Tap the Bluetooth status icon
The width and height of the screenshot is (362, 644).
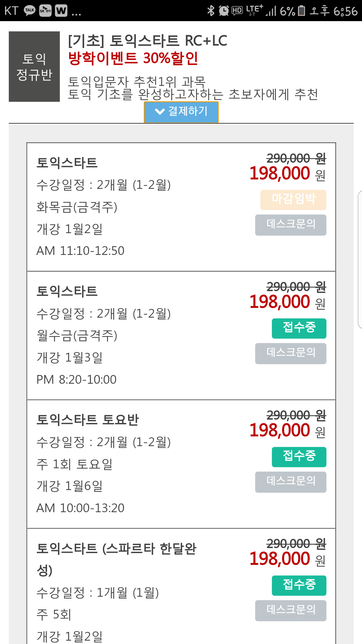[210, 11]
